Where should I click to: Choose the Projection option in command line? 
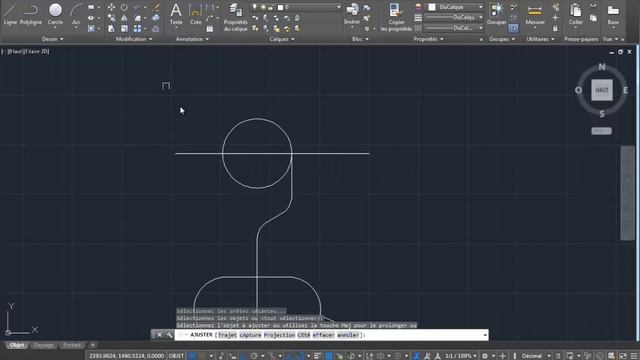pos(279,335)
